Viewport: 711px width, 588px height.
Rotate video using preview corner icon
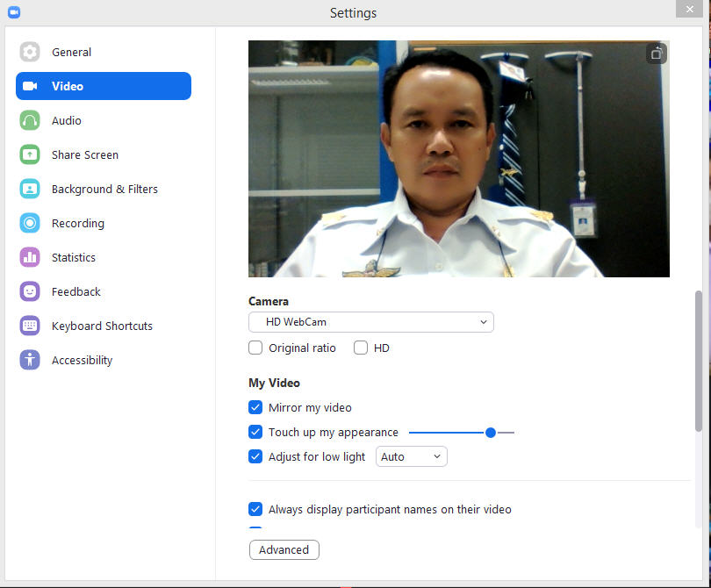pyautogui.click(x=656, y=54)
